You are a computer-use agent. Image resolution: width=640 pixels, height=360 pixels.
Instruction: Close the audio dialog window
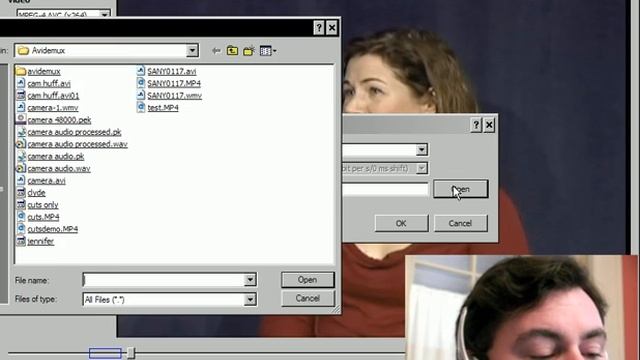pyautogui.click(x=489, y=125)
